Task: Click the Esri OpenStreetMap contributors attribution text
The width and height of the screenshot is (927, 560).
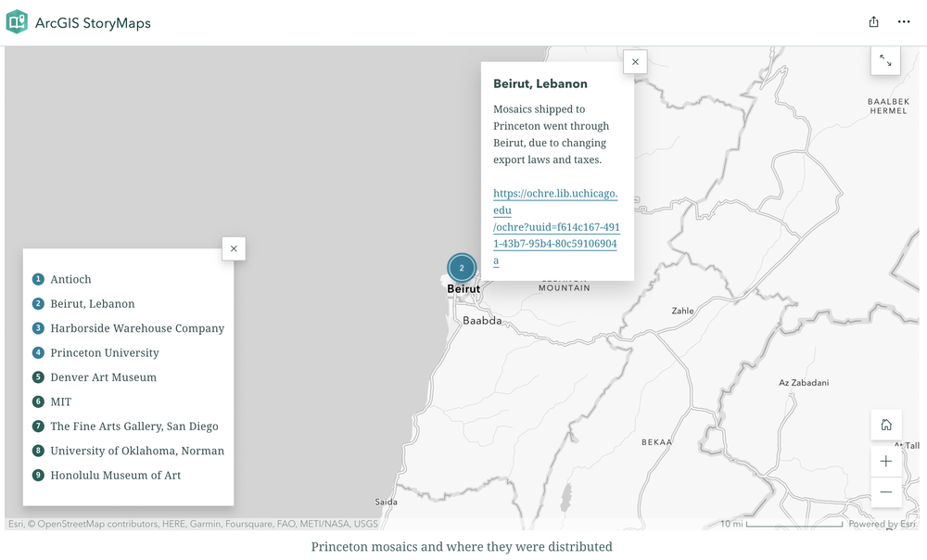Action: point(193,523)
